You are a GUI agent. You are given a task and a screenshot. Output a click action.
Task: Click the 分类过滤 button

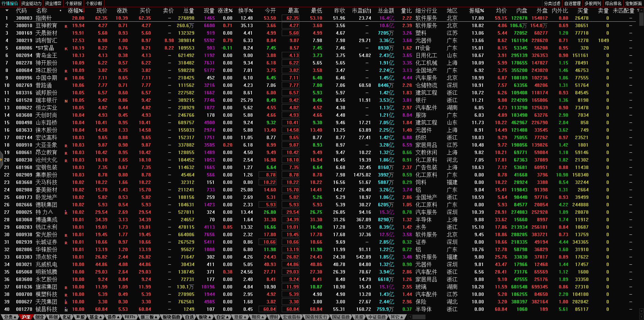click(552, 3)
